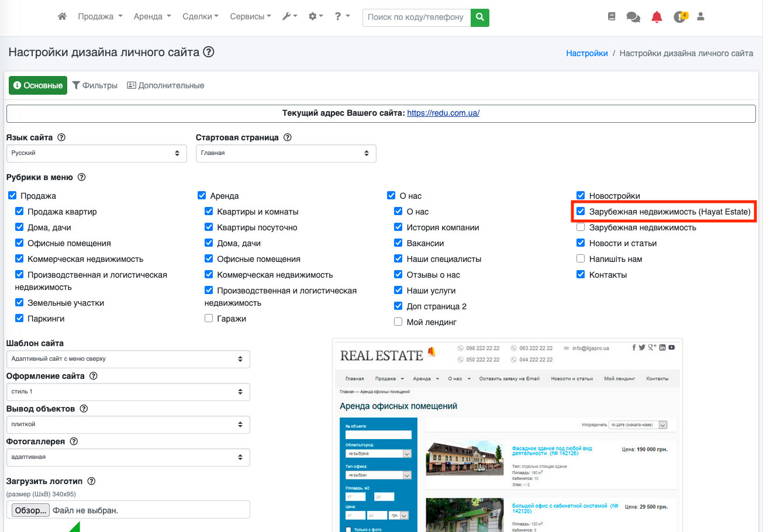Image resolution: width=763 pixels, height=532 pixels.
Task: Switch to the Дополнительные tab
Action: pos(165,85)
